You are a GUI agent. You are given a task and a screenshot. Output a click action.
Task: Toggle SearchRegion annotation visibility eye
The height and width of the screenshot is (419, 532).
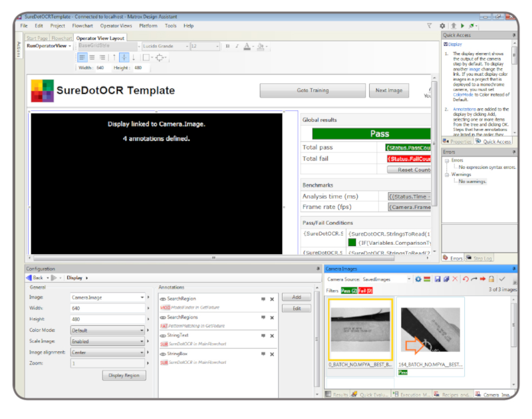point(163,299)
